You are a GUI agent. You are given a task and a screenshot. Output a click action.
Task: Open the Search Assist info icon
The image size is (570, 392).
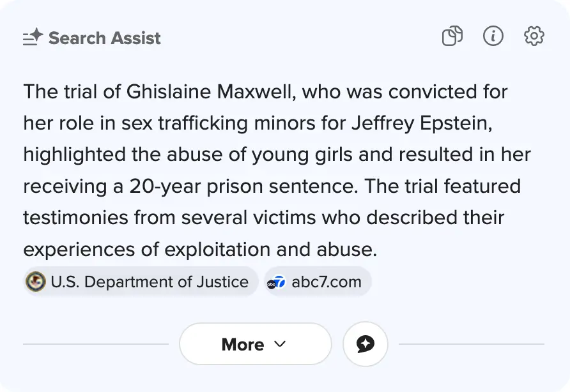point(493,36)
